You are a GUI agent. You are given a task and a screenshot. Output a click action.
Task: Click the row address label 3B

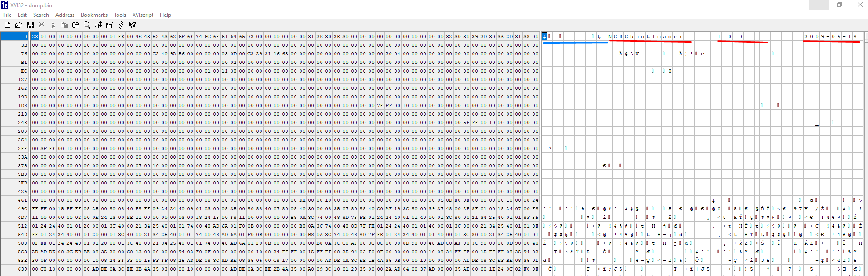[x=15, y=45]
